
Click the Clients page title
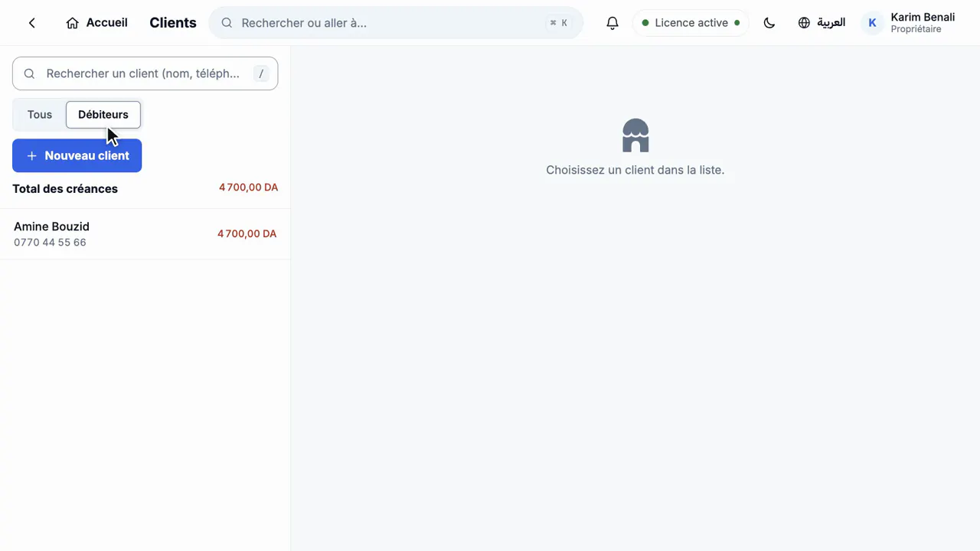tap(173, 23)
